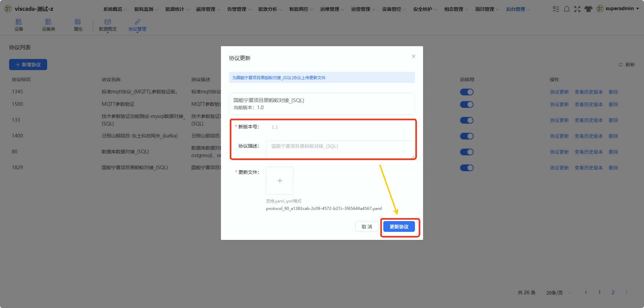Screen dimensions: 644x308
Task: Close the 协议更新 dialog
Action: (x=414, y=56)
